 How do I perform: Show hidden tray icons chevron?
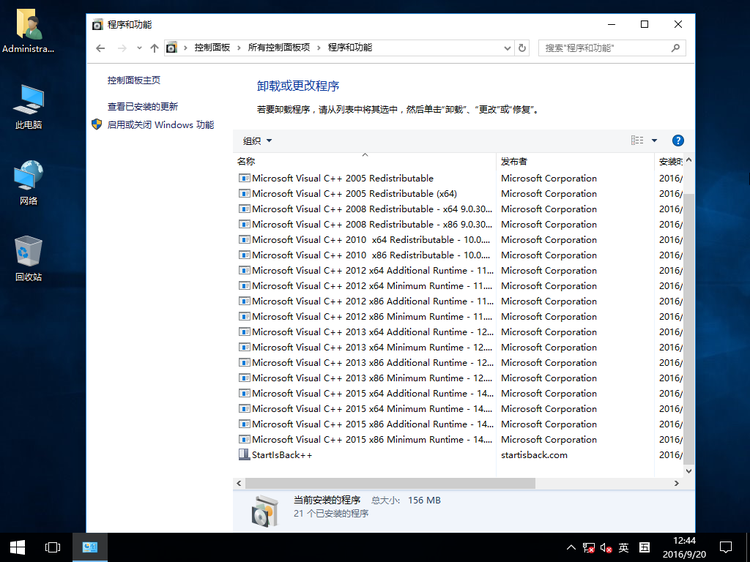pos(571,548)
